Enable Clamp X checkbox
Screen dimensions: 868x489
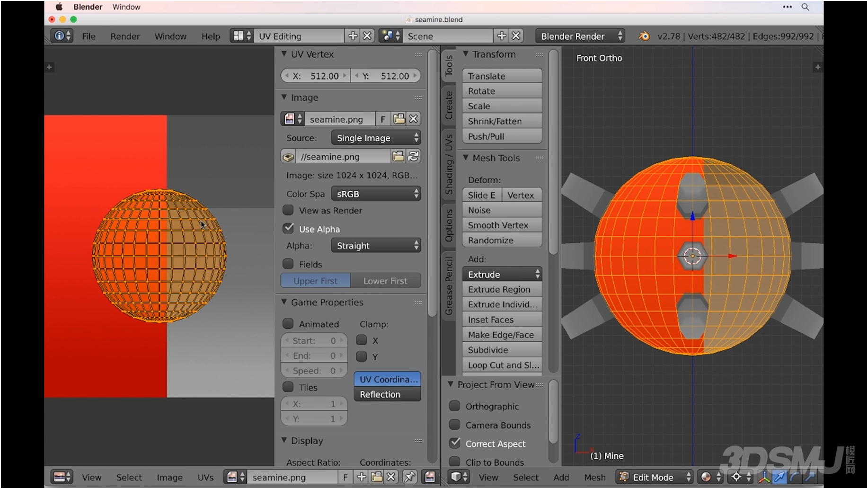pos(362,340)
